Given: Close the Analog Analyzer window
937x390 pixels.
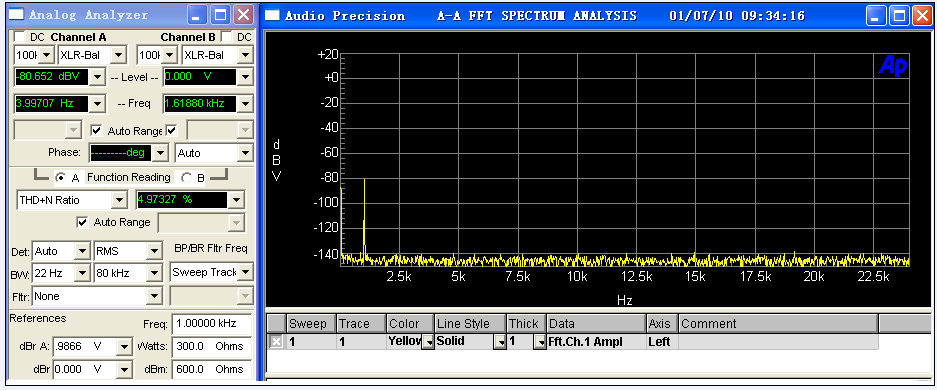Looking at the screenshot, I should click(x=243, y=15).
